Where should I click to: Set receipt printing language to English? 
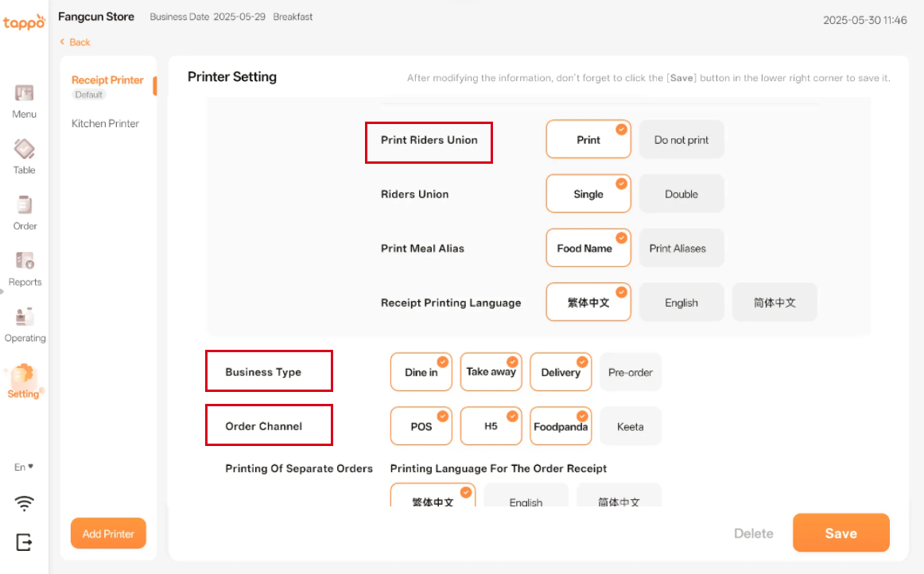[x=681, y=303]
